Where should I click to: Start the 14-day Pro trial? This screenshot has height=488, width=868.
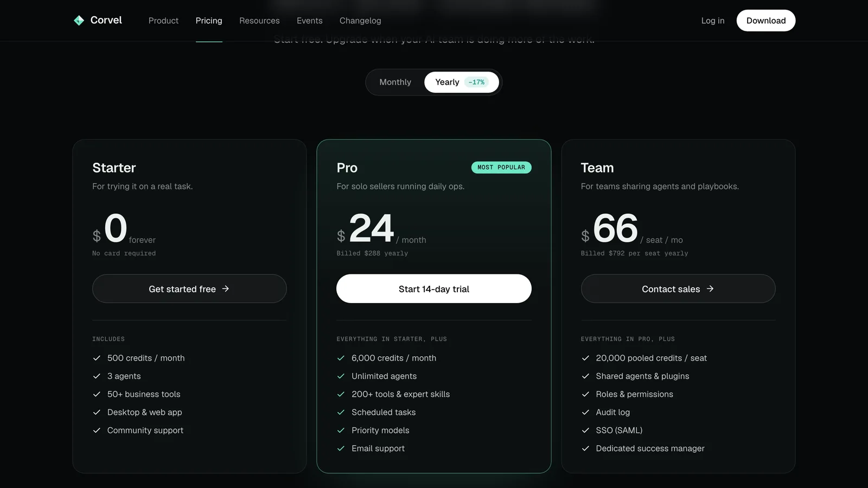[434, 288]
